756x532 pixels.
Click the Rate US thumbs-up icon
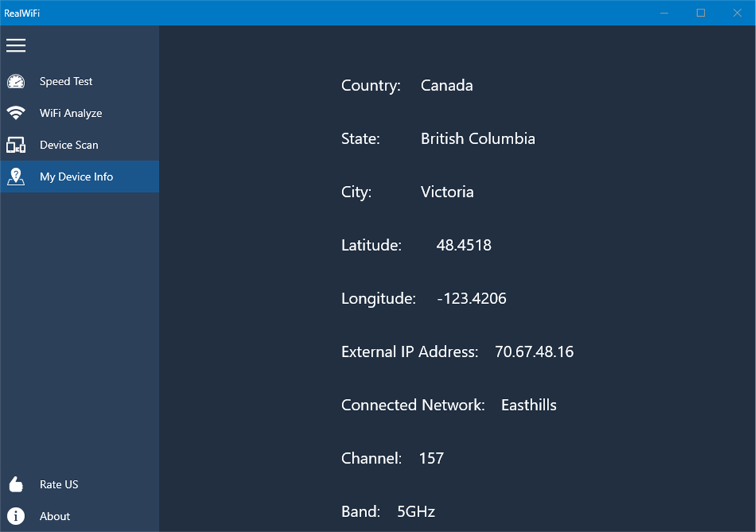tap(16, 484)
